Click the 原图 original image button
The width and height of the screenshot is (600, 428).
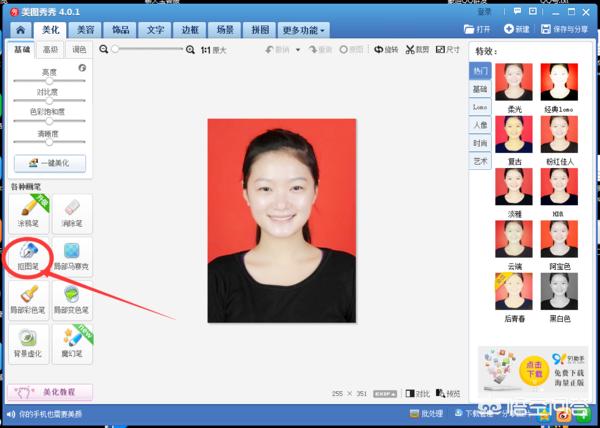[351, 50]
